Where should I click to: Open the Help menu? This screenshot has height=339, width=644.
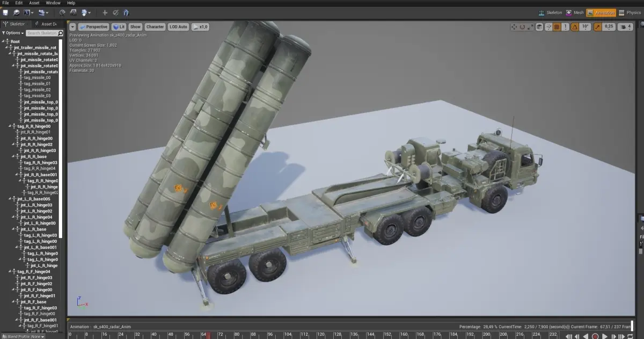point(71,3)
